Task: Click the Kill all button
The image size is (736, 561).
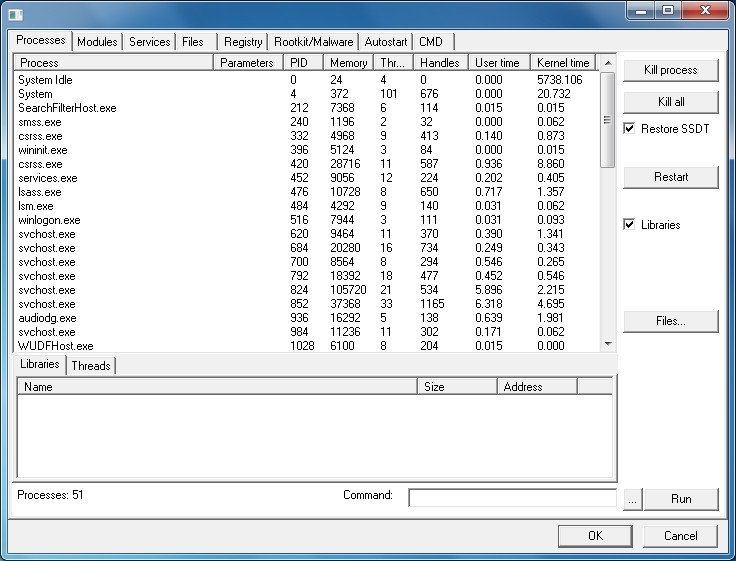Action: (671, 102)
